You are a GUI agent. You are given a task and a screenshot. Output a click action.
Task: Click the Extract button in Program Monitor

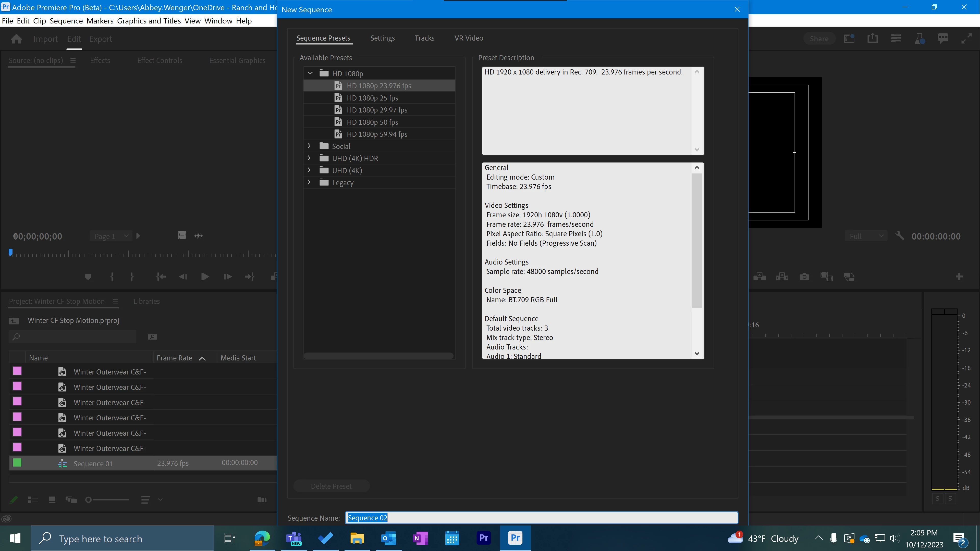[782, 277]
